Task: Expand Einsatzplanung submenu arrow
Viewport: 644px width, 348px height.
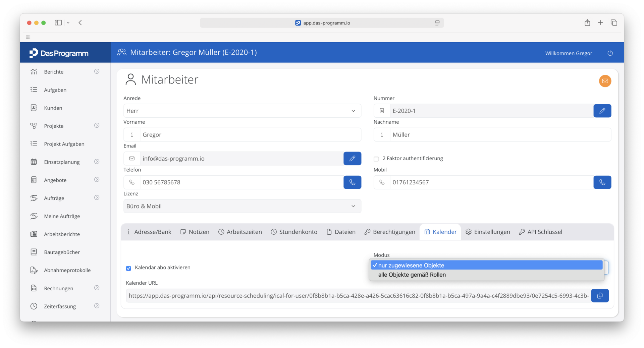Action: coord(97,162)
